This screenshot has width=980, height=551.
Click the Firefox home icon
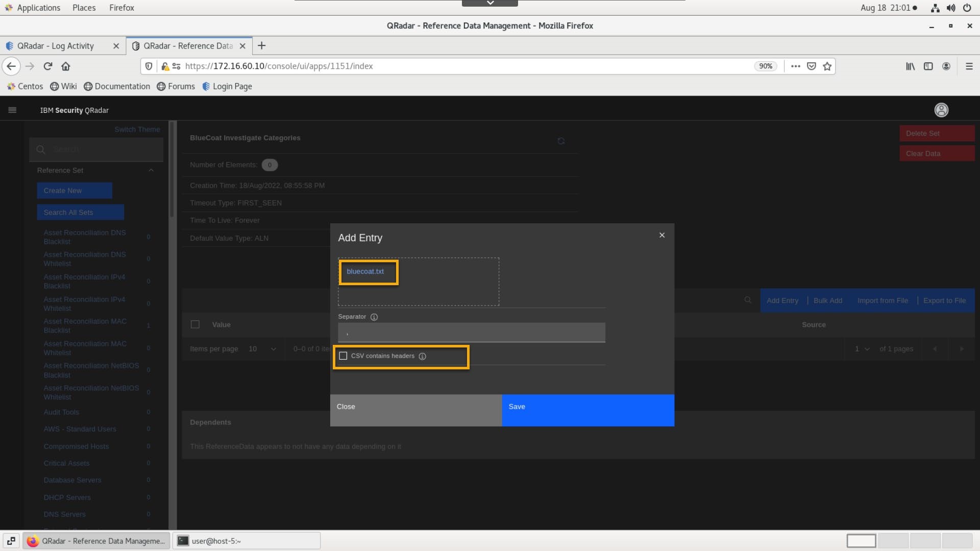[x=66, y=66]
